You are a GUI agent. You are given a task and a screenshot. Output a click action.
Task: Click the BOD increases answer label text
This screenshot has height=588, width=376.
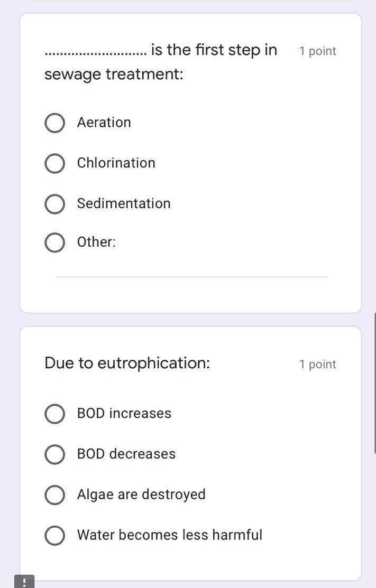124,414
